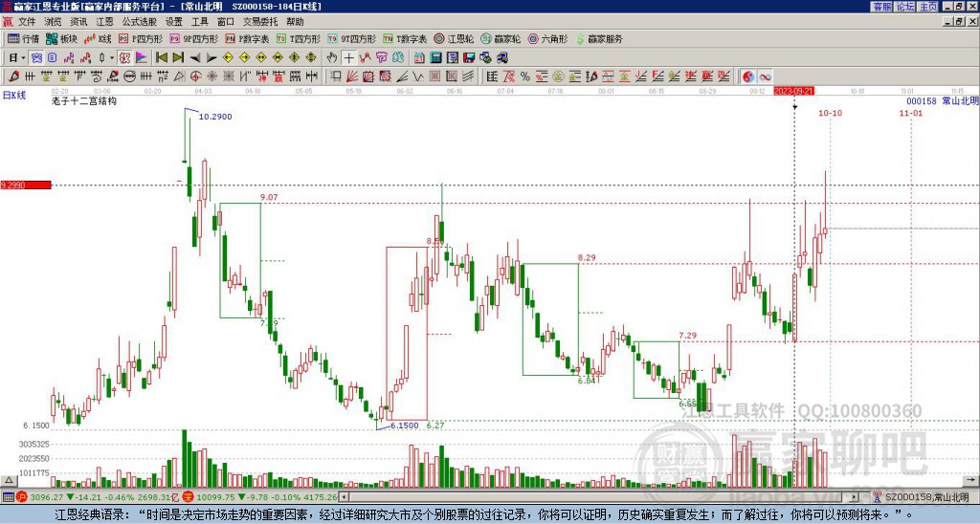This screenshot has height=524, width=980.
Task: Click the 老子十二宫结构 indicator label
Action: click(84, 100)
